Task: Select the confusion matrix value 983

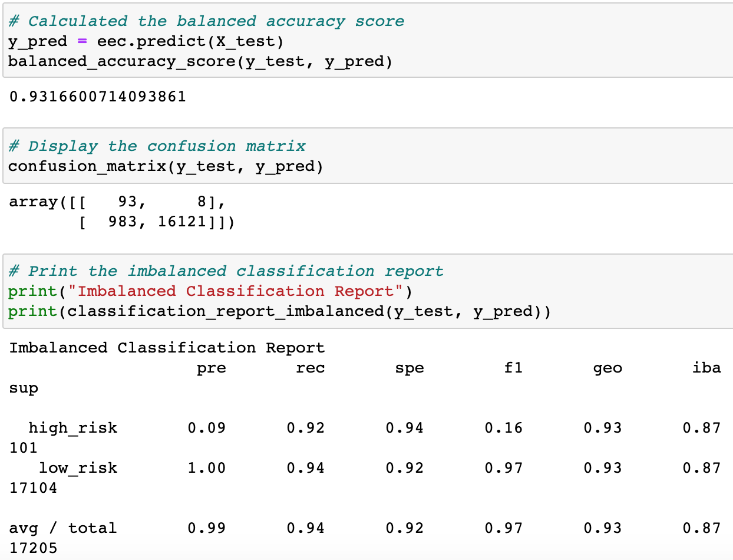Action: [123, 223]
